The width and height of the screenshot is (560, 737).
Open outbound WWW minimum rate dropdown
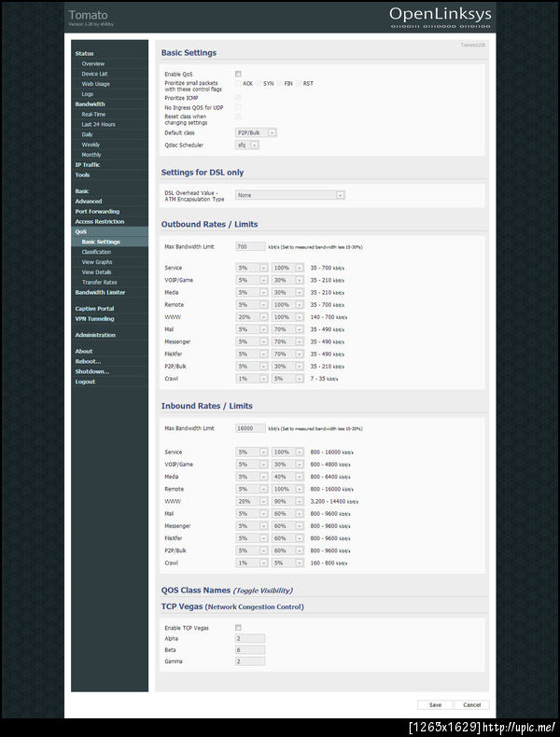point(252,317)
